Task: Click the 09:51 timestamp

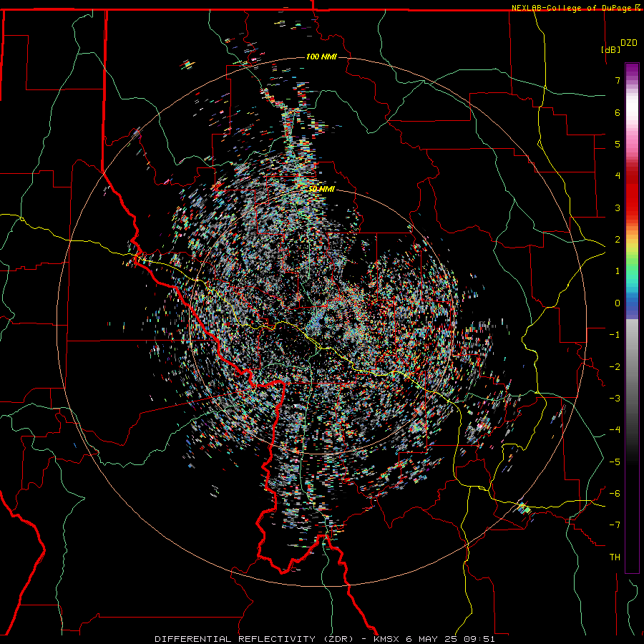Action: 479,639
